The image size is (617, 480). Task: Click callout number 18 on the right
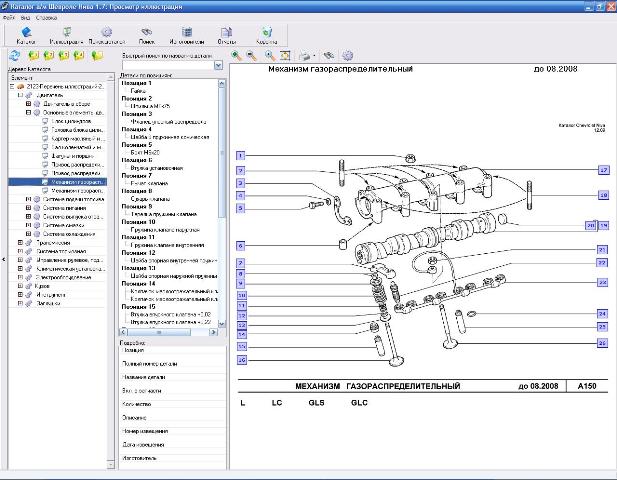(603, 195)
